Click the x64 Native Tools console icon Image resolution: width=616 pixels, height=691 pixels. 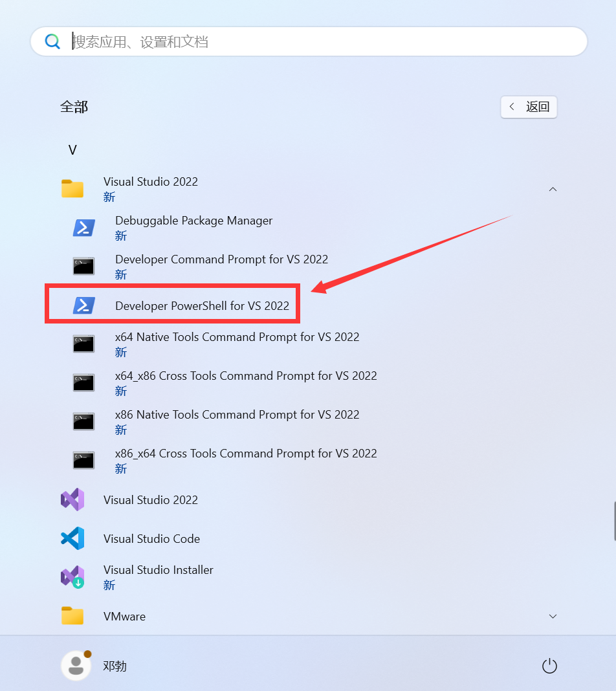click(83, 344)
